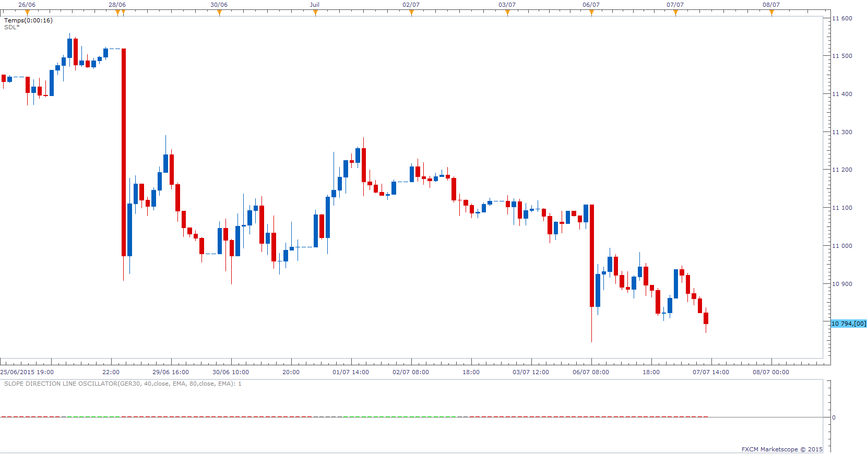This screenshot has height=454, width=868.
Task: Click the 06/07 08:00 time label
Action: click(x=591, y=372)
